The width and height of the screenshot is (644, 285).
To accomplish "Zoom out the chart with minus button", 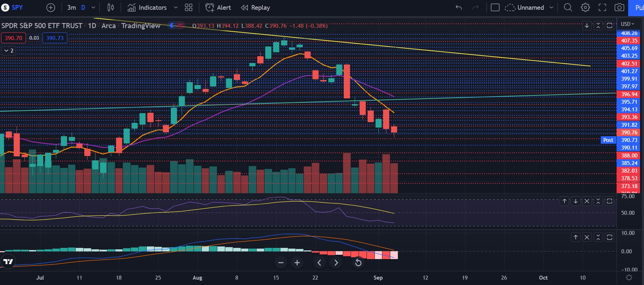I will tap(281, 263).
